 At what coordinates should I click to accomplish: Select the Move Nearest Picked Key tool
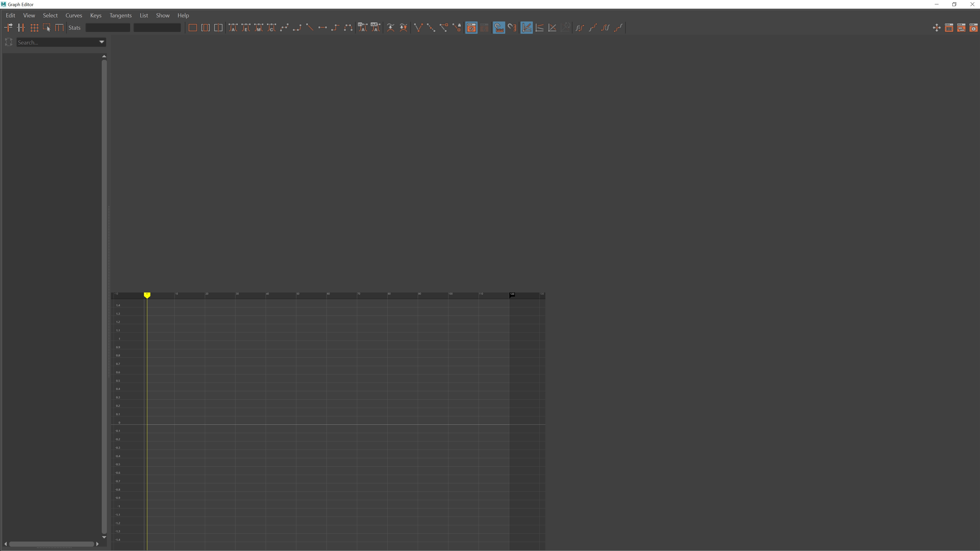pos(8,27)
